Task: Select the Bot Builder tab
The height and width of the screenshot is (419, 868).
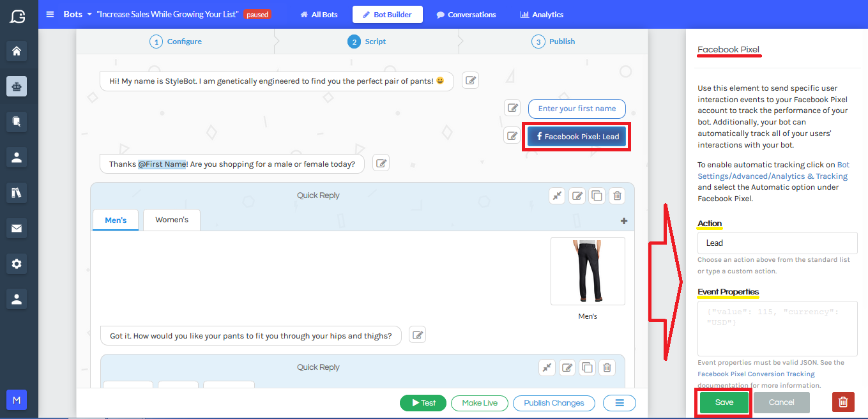Action: pos(388,14)
